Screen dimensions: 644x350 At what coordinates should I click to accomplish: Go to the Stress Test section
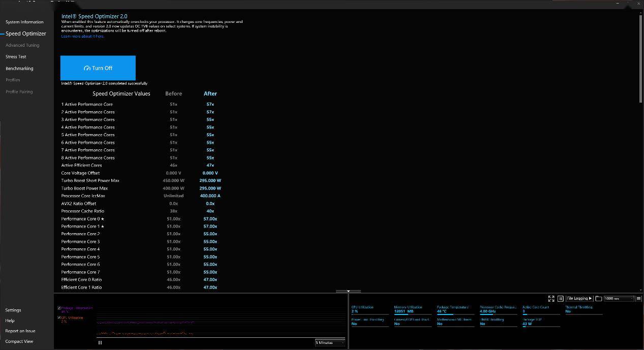pyautogui.click(x=16, y=57)
